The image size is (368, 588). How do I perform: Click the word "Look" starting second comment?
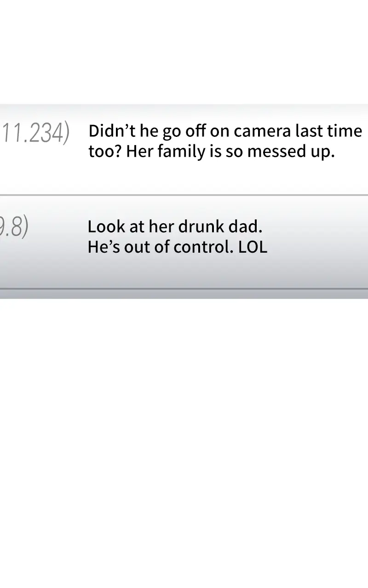[x=103, y=226]
